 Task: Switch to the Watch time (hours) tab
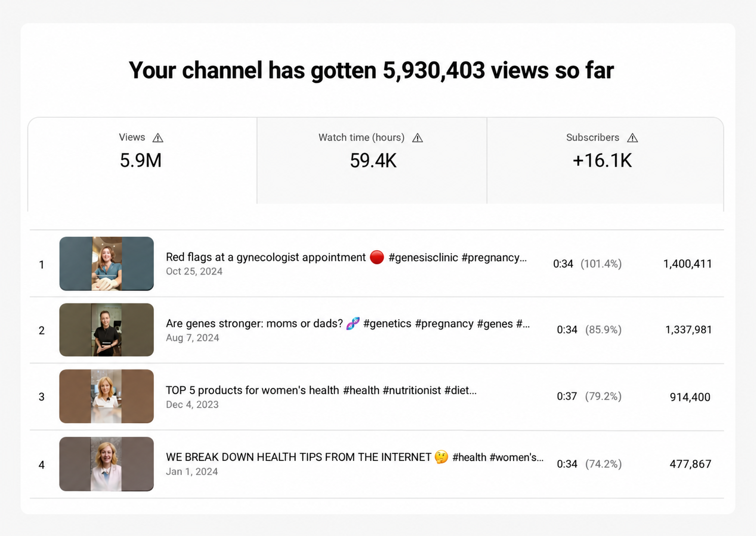[x=372, y=161]
